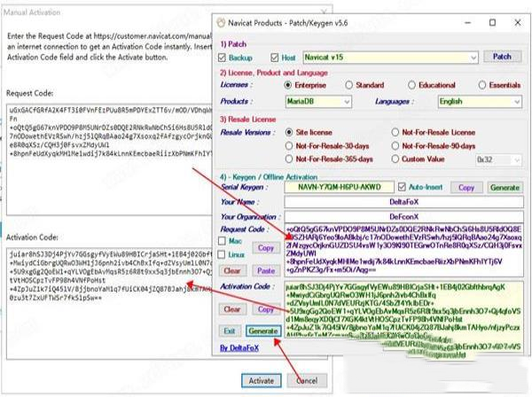Select the Not-For-Resale-365-days option

coord(289,159)
